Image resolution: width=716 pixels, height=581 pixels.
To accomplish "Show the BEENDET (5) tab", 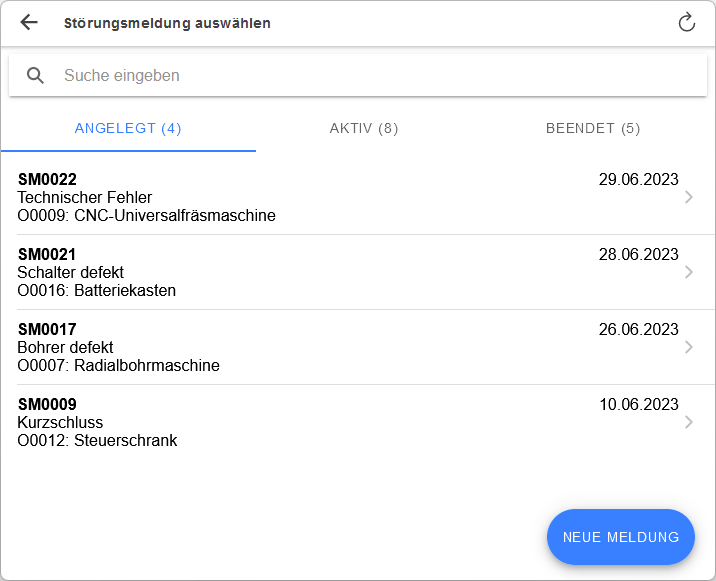I will pos(593,128).
